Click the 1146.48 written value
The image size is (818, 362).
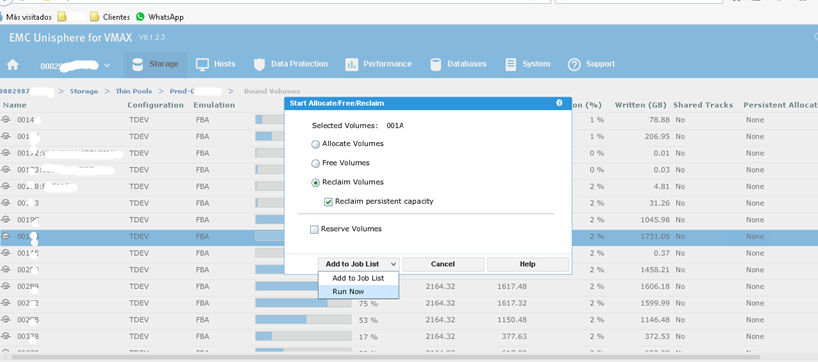click(x=656, y=320)
